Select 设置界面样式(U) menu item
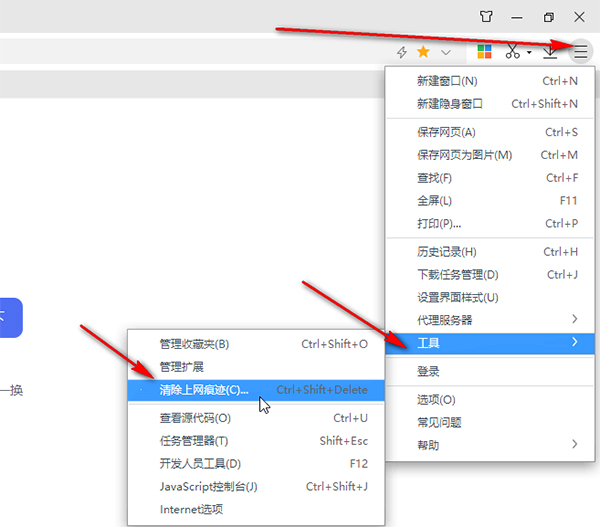Screen dimensions: 600x527 point(490,297)
